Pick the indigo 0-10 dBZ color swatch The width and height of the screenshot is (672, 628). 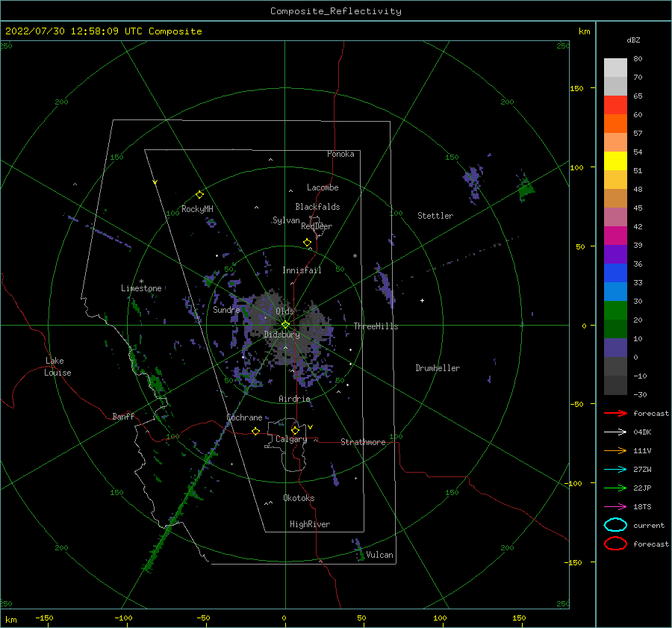[x=615, y=347]
